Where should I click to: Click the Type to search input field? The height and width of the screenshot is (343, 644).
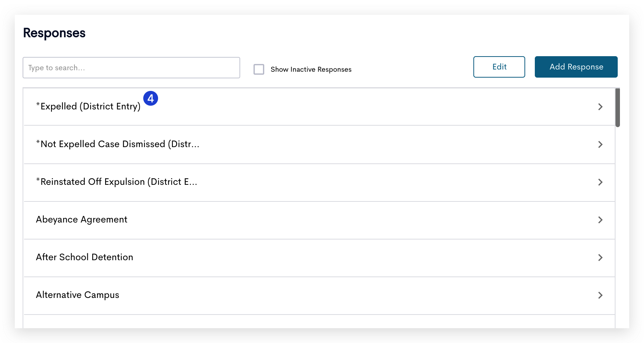click(131, 68)
